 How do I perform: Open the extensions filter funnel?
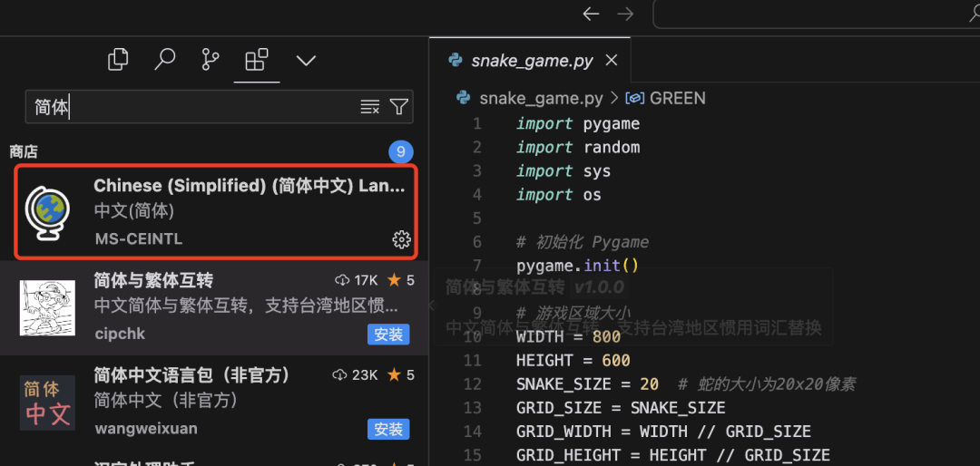398,107
